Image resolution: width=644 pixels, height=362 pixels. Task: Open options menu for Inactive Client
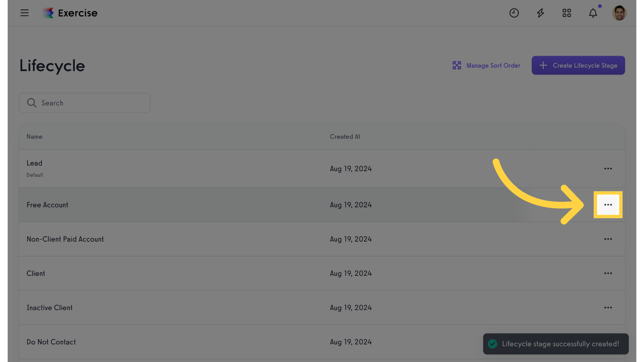point(608,307)
